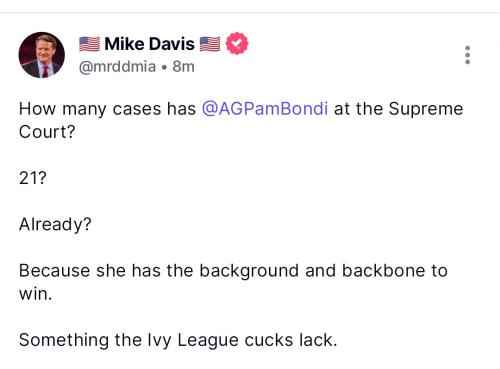The image size is (500, 369).
Task: Follow the @AGPamBondi mention link
Action: [265, 109]
